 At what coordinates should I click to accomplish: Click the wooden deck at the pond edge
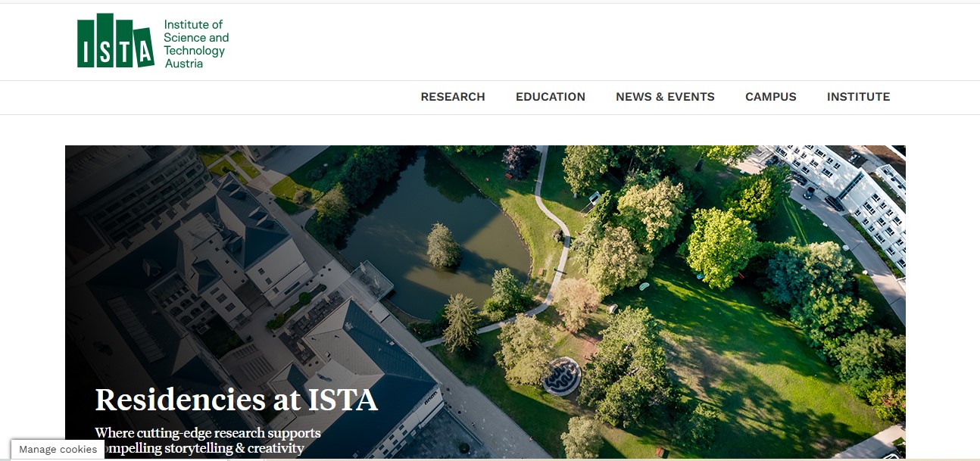pos(371,280)
